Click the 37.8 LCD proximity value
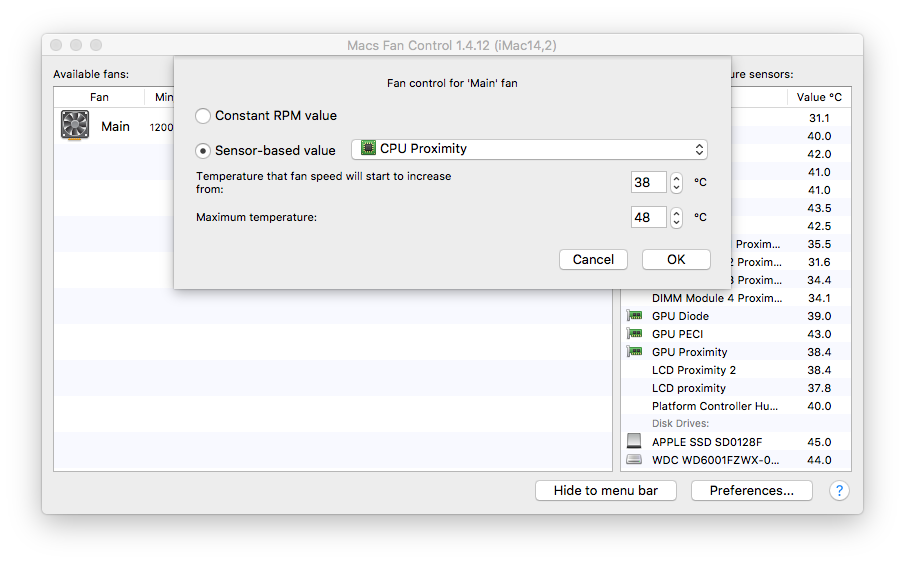 tap(819, 388)
